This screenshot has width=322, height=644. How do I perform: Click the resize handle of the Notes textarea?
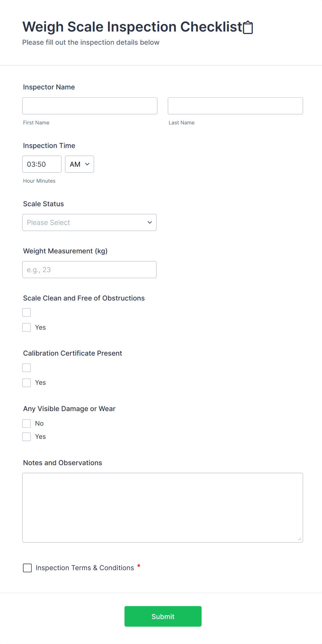[x=299, y=539]
